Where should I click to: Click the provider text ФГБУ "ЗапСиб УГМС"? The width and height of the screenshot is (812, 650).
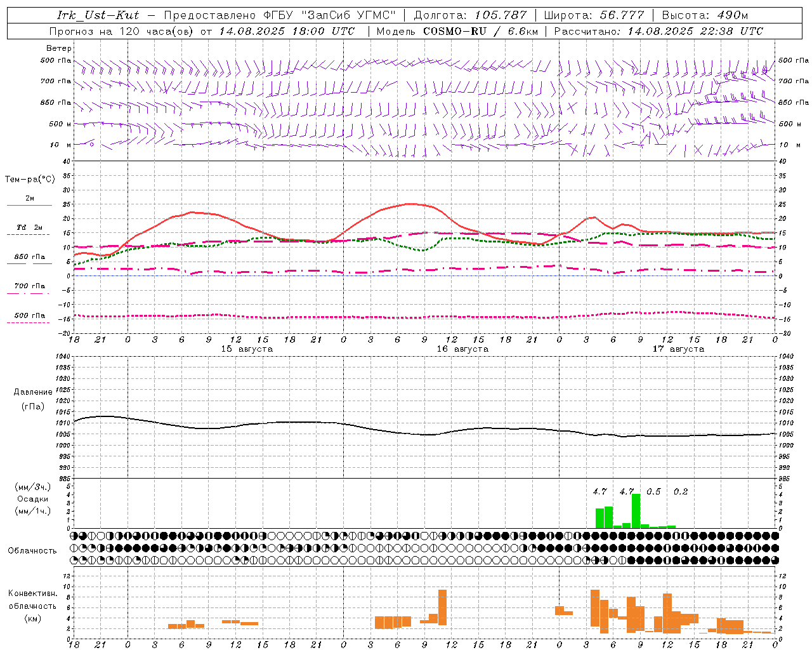click(x=329, y=15)
